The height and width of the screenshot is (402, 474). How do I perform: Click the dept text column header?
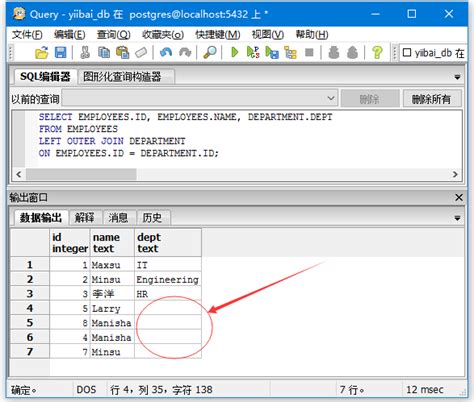point(168,243)
